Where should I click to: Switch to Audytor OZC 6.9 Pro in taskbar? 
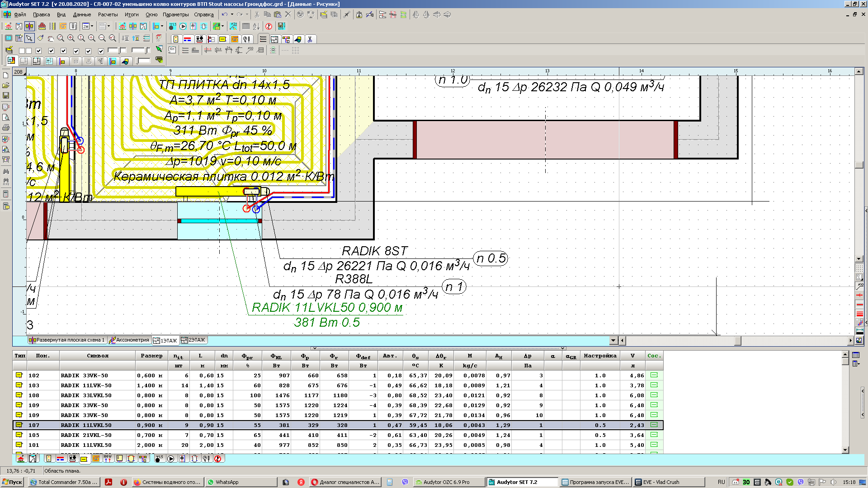pos(446,482)
